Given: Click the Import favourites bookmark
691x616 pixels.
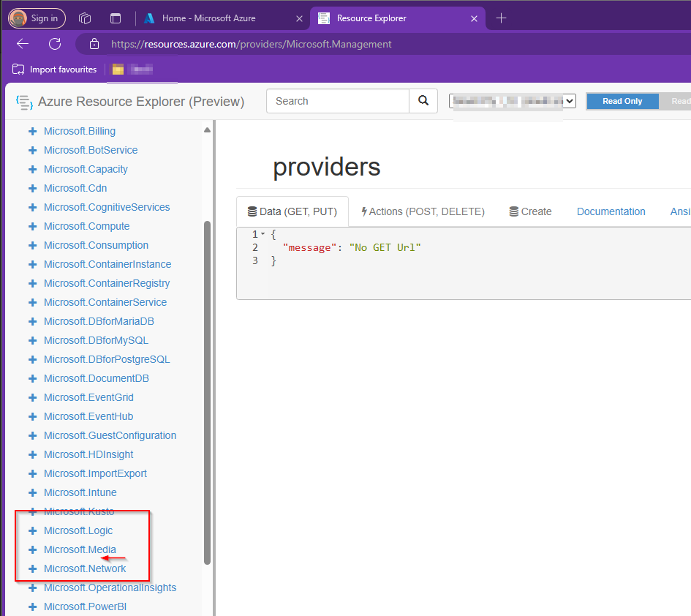Looking at the screenshot, I should pos(55,70).
